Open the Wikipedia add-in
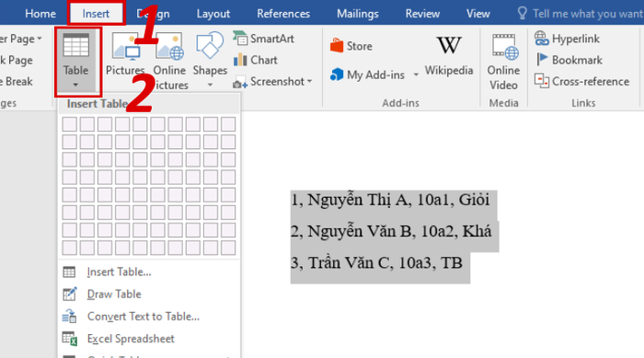644x358 pixels. pyautogui.click(x=449, y=55)
